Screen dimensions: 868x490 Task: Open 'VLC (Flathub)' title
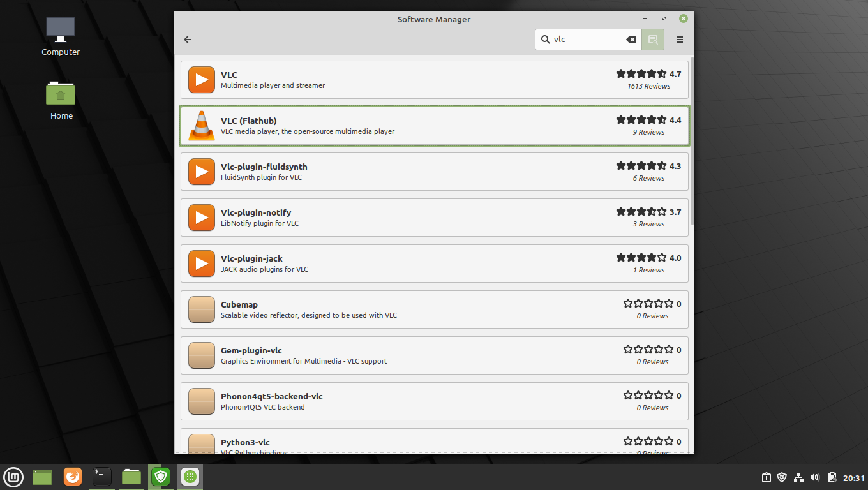click(249, 121)
